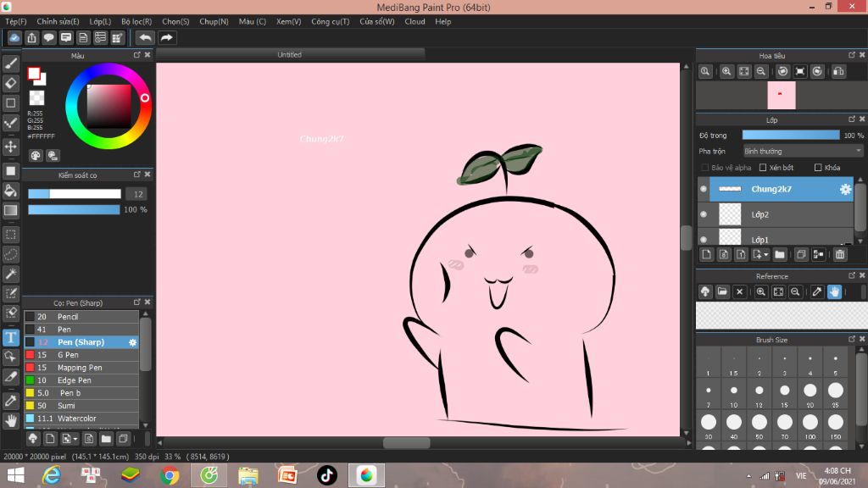Select the Brush tool in left toolbar

[x=10, y=64]
